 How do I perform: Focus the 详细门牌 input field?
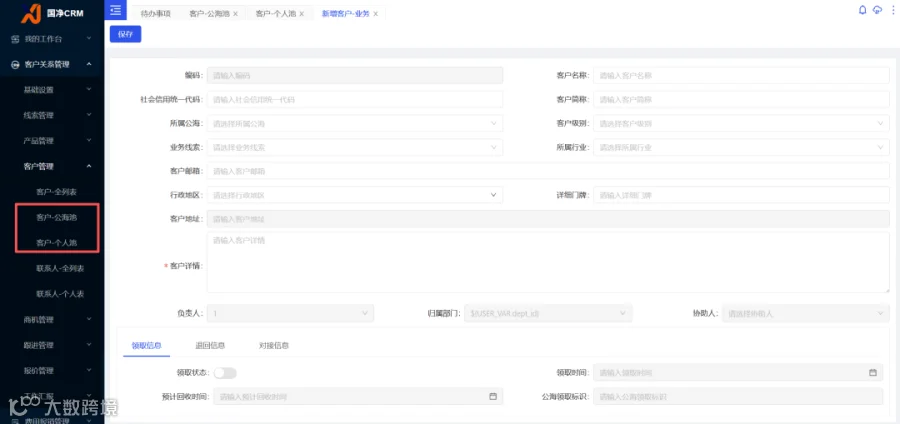(x=741, y=195)
